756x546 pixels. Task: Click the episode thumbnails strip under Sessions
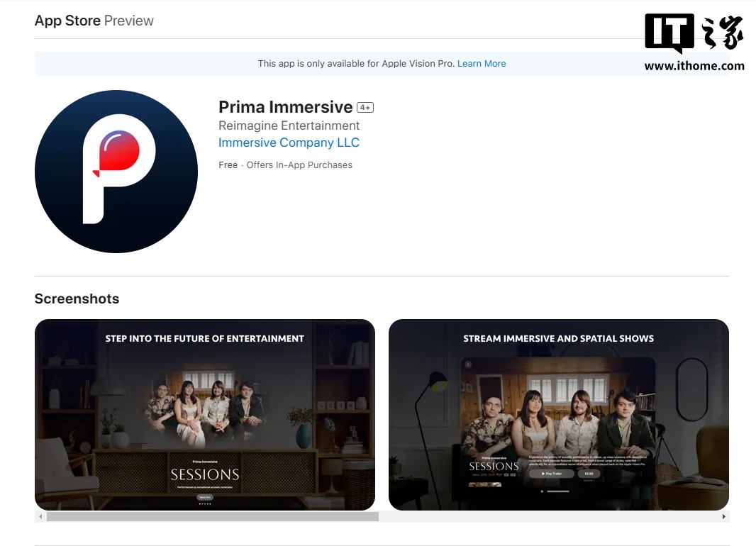coord(485,485)
